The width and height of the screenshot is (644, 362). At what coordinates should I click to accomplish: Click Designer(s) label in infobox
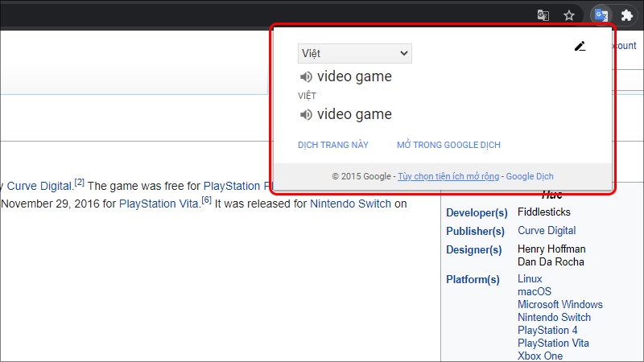[474, 249]
